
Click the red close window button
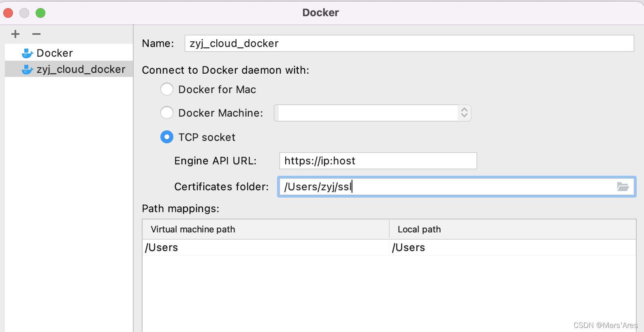[8, 13]
